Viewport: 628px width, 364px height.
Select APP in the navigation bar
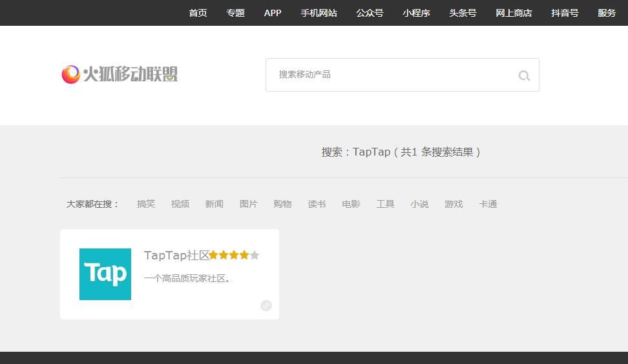click(x=273, y=13)
